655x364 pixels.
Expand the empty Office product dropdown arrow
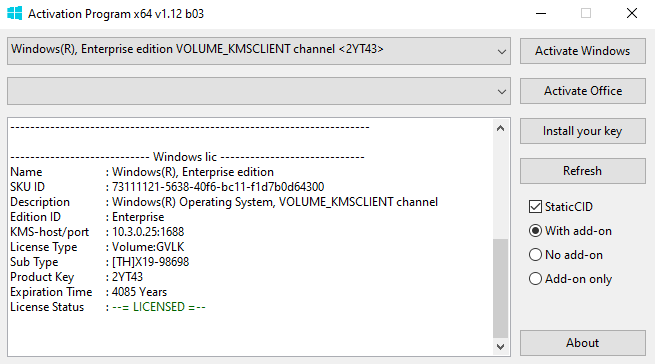[x=502, y=92]
